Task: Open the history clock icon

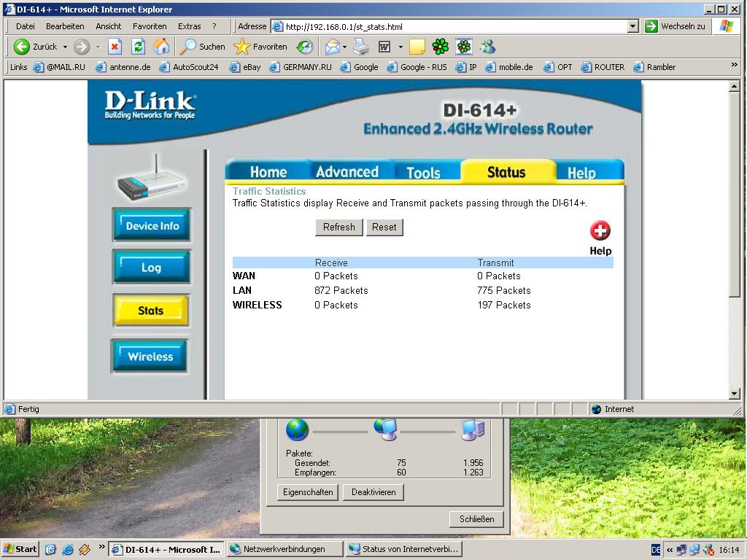Action: 305,47
